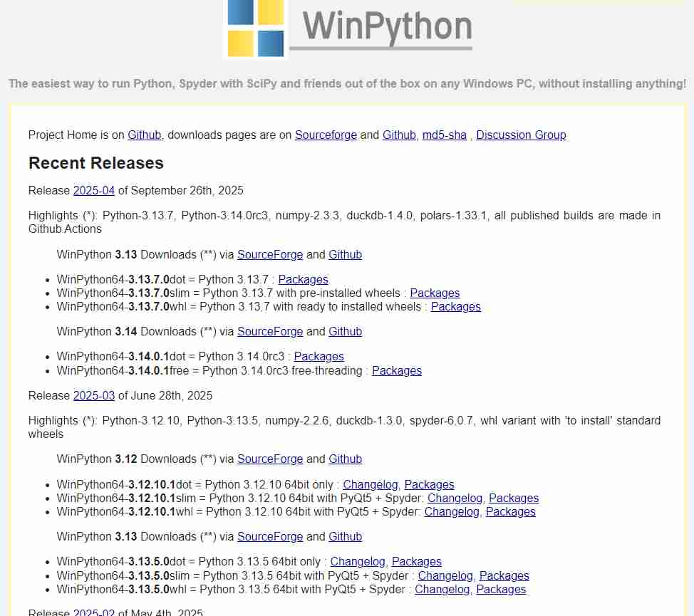Open Packages for WinPython64-3.13.7.0whl

(455, 306)
